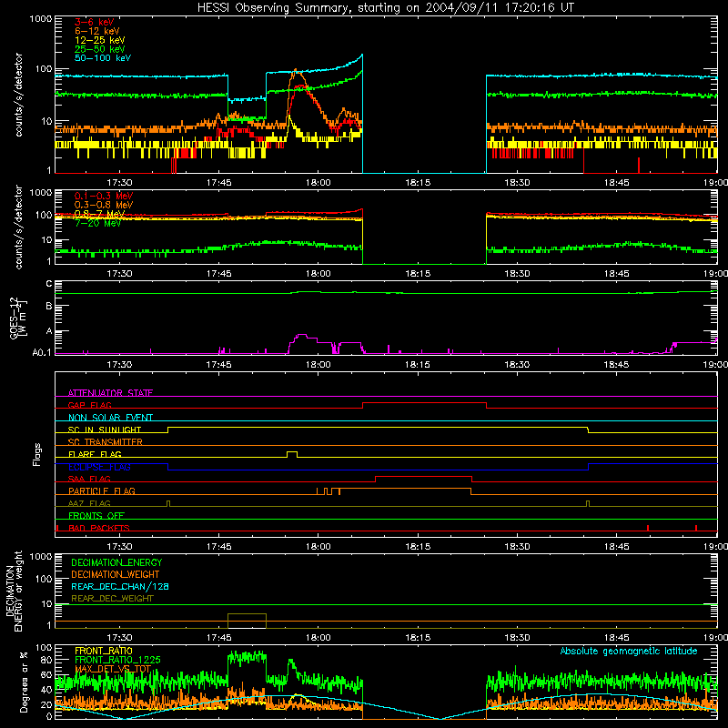Click the 17:45 tick label under flags panel

[218, 547]
